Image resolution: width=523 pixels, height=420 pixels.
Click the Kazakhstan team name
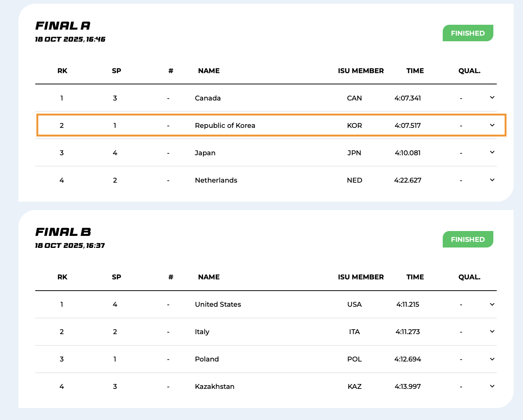pos(214,387)
